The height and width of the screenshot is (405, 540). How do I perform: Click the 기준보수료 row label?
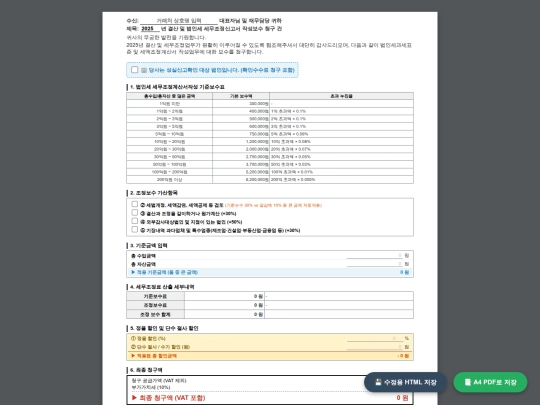click(155, 296)
